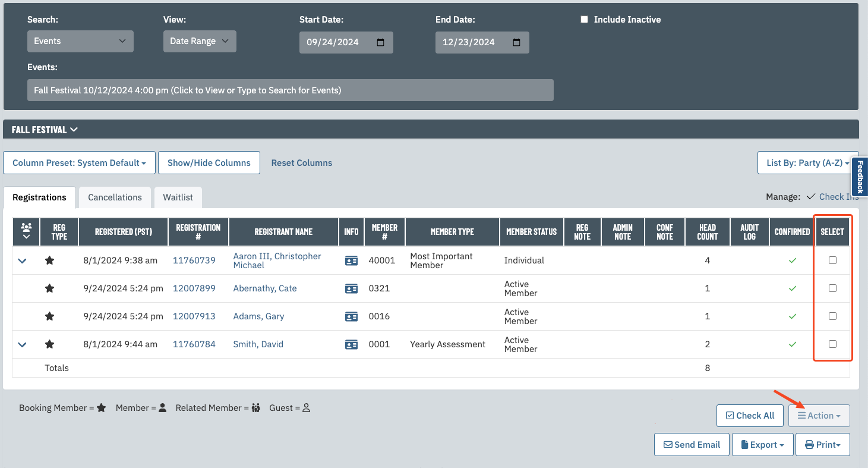The height and width of the screenshot is (468, 868).
Task: Open info card icon for Aaron III, Christopher Michael
Action: [x=351, y=260]
